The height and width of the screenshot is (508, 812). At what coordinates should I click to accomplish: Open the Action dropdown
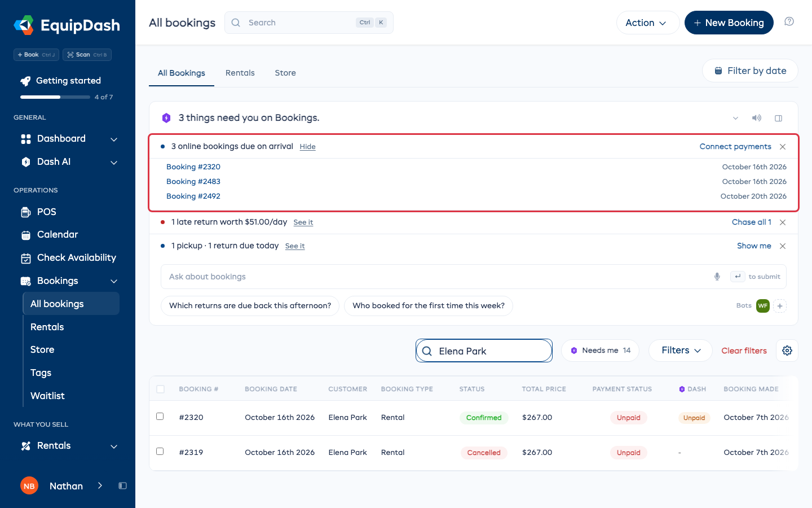[647, 23]
